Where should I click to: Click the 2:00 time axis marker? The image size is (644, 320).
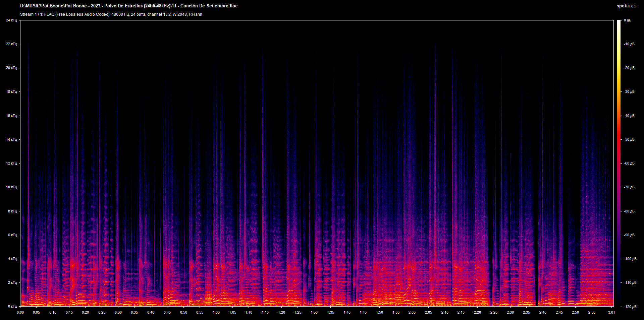412,312
